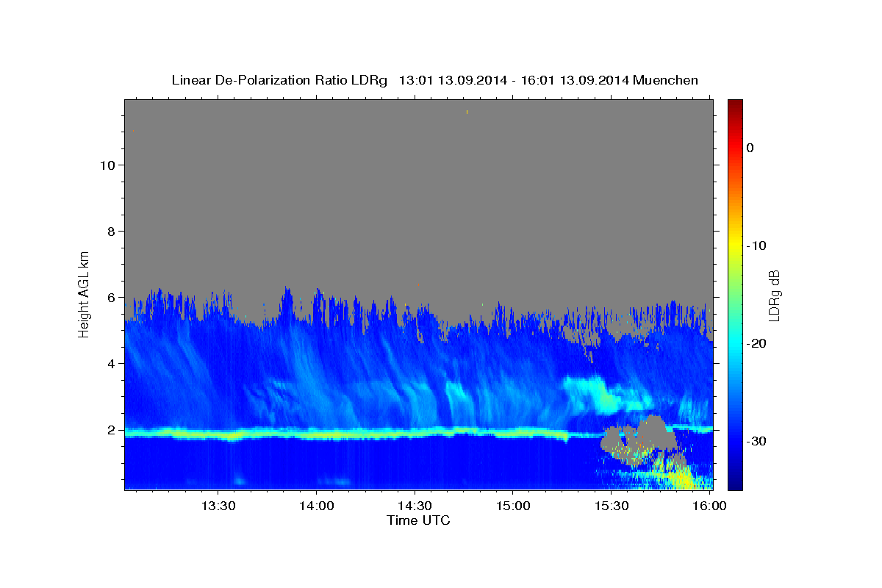The image size is (882, 588).
Task: Click the colorbar label '-10'
Action: (757, 245)
